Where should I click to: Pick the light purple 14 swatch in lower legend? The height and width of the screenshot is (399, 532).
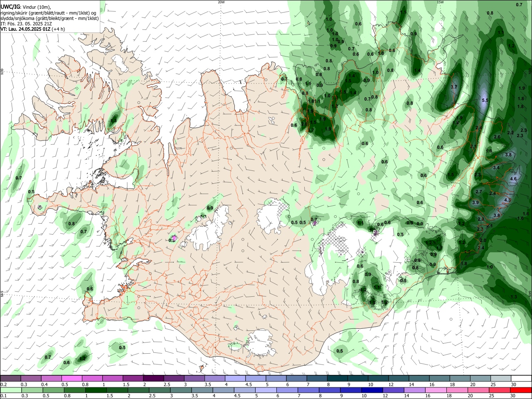coord(414,390)
